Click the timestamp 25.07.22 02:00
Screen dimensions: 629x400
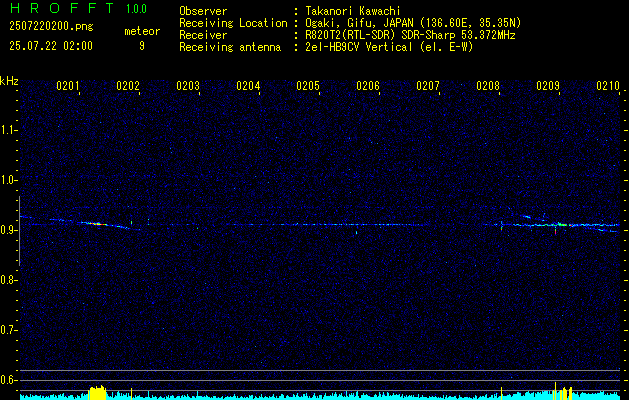coord(51,45)
